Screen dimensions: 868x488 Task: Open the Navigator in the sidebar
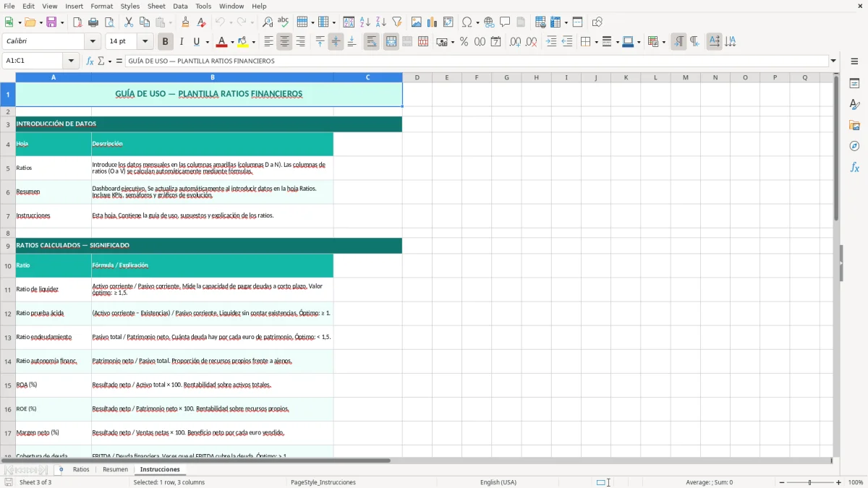pyautogui.click(x=854, y=146)
